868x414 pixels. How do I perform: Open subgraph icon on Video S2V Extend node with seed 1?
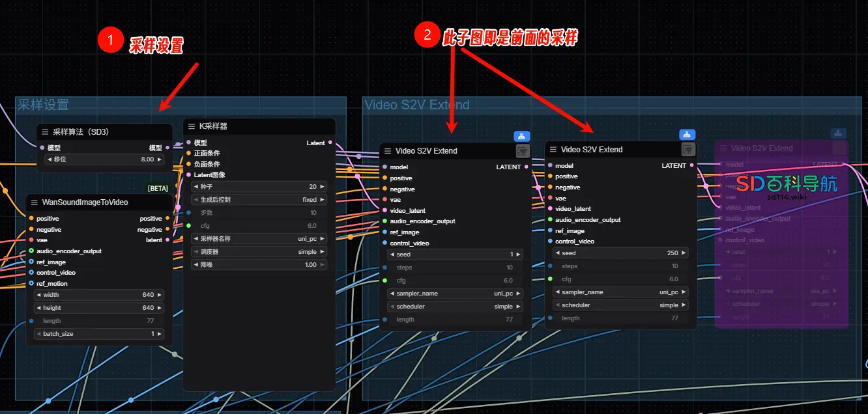coord(522,151)
